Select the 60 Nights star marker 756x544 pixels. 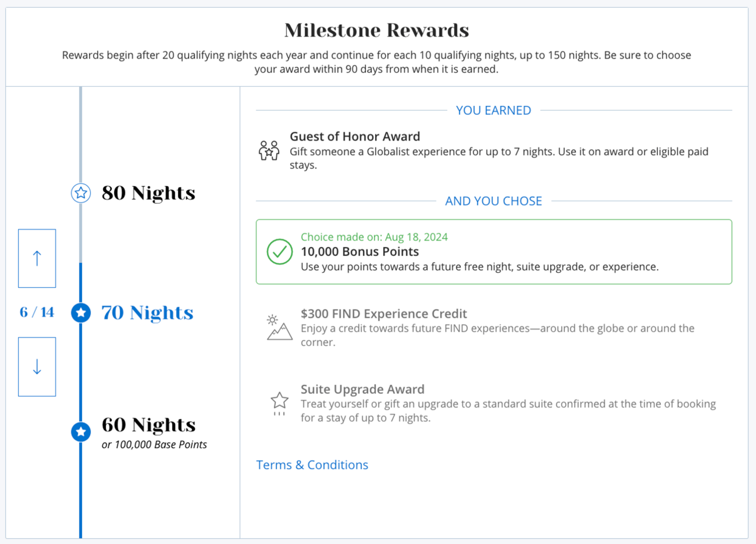pos(81,432)
